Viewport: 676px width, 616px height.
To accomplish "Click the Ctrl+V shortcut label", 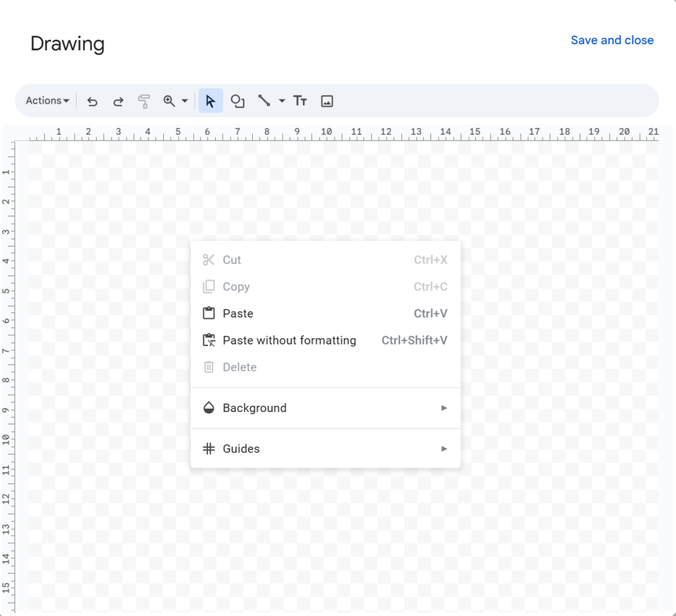I will pyautogui.click(x=430, y=314).
